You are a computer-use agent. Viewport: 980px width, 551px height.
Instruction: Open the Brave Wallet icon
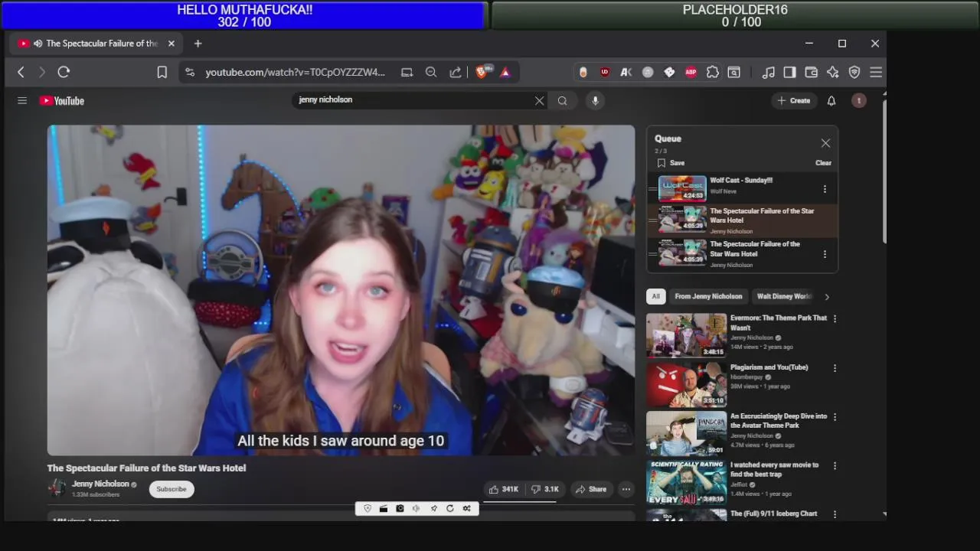pyautogui.click(x=811, y=72)
